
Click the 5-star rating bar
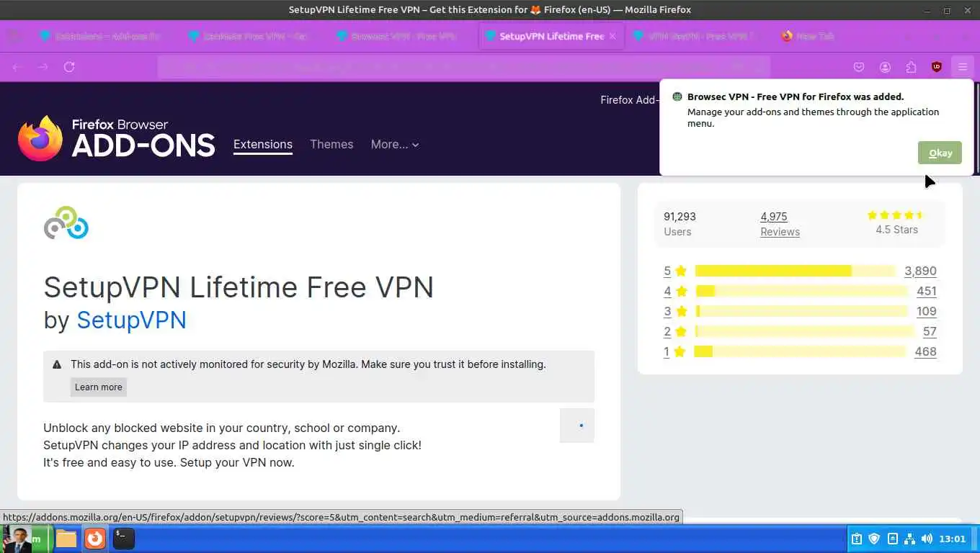click(795, 271)
